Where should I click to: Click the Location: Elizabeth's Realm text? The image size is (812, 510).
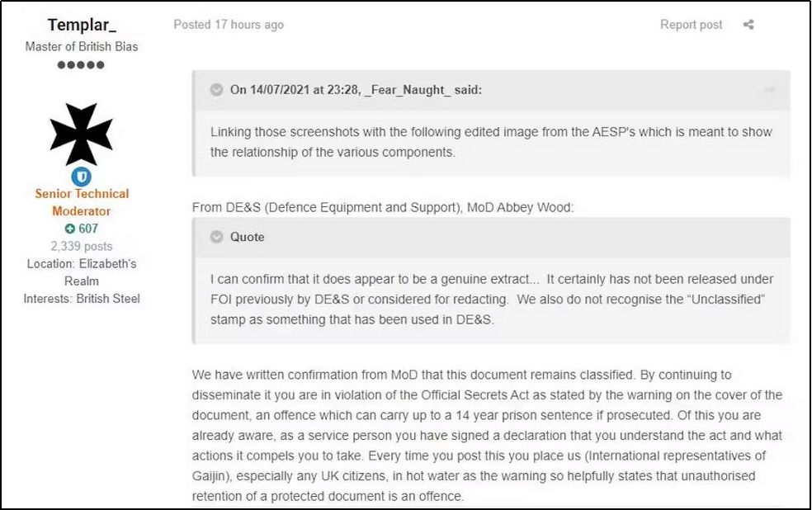(x=82, y=272)
